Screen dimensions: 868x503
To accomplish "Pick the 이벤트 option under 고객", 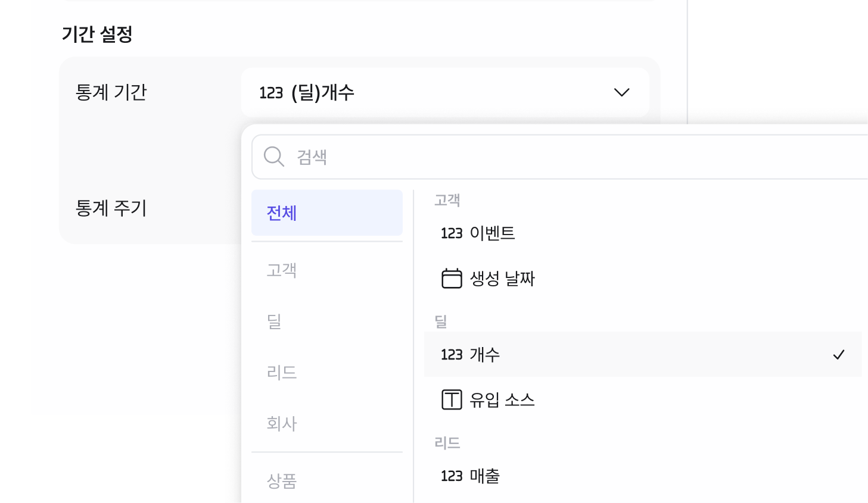I will click(x=643, y=233).
